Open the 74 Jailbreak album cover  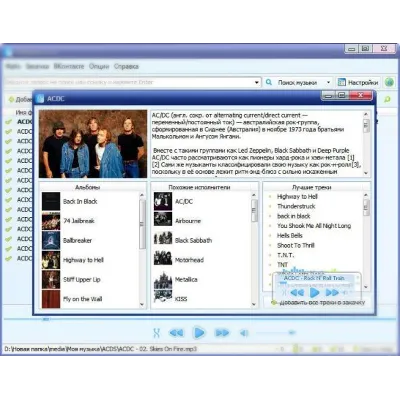tap(51, 221)
